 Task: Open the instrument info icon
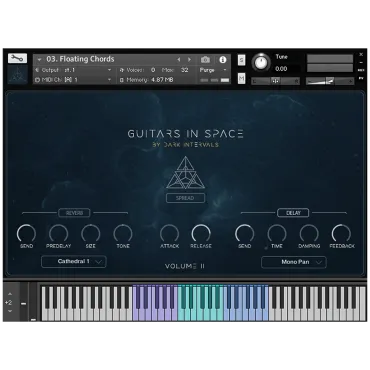point(223,60)
